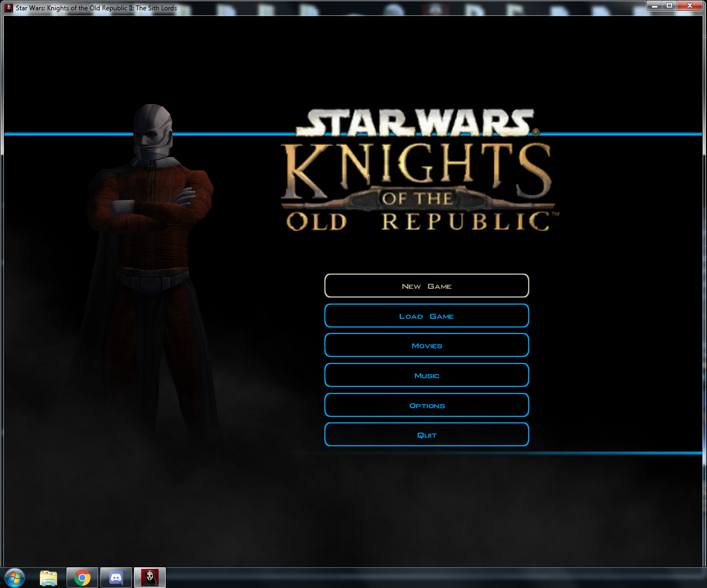Image resolution: width=707 pixels, height=588 pixels.
Task: Click the KOTOR II game taskbar icon
Action: pos(150,578)
